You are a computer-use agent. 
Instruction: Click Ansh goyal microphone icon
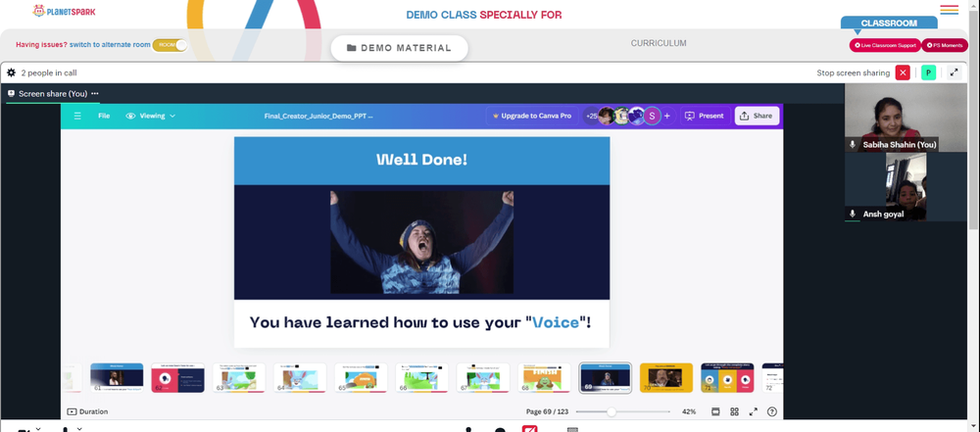tap(852, 214)
